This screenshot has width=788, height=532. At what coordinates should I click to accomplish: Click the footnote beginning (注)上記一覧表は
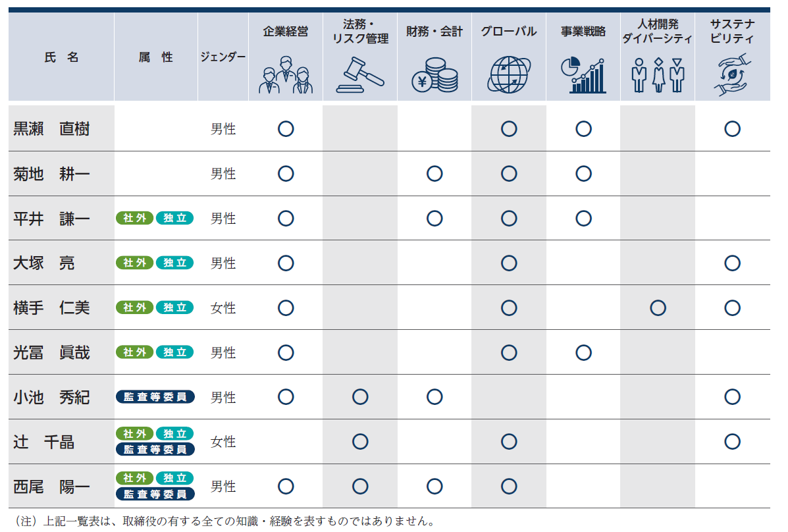(x=223, y=521)
